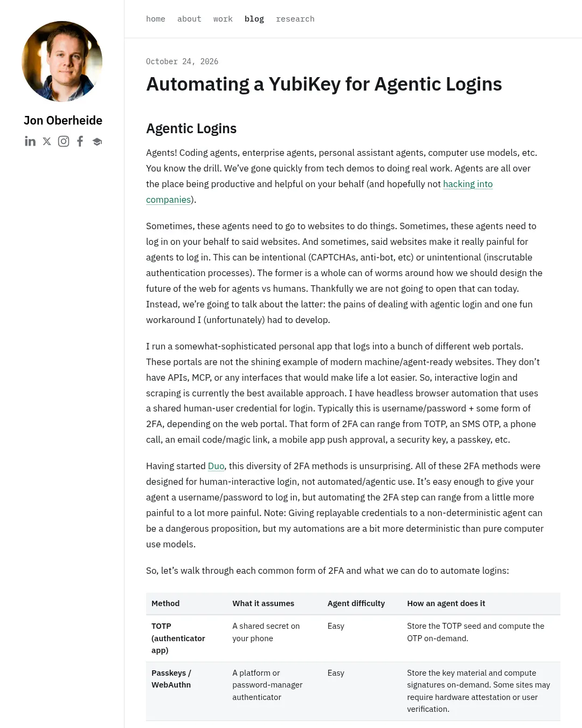
Task: Click the 'Agentic Logins' section heading
Action: tap(191, 128)
